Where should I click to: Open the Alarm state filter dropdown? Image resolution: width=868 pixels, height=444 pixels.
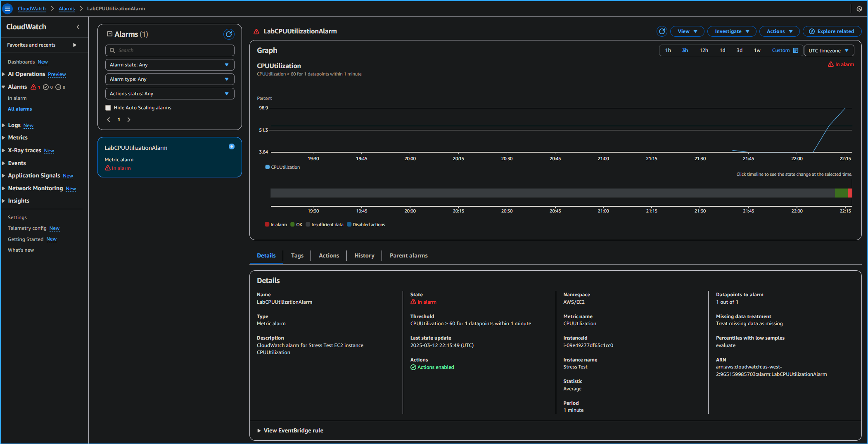169,64
